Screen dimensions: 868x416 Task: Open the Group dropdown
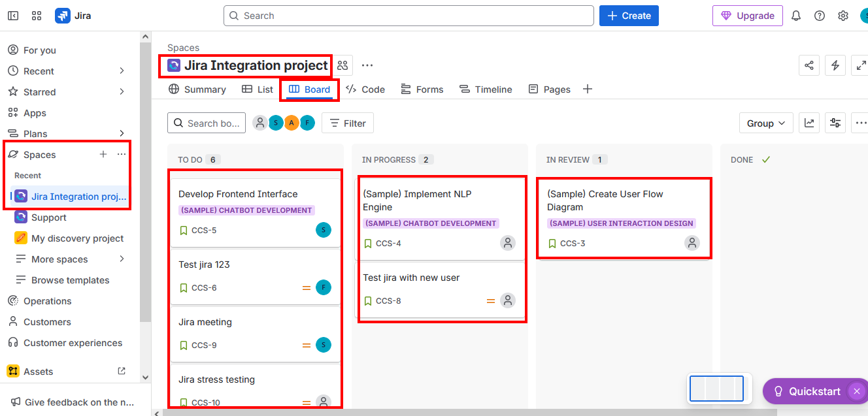(x=766, y=123)
